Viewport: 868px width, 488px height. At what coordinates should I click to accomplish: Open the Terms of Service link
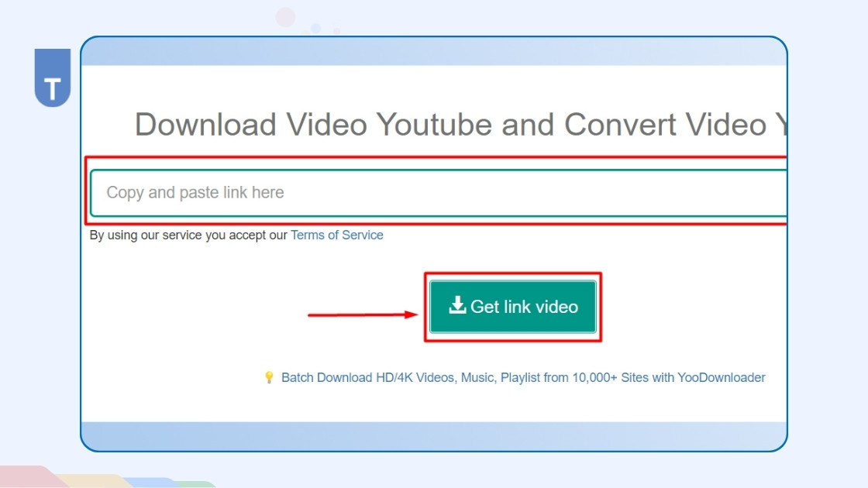pos(336,235)
